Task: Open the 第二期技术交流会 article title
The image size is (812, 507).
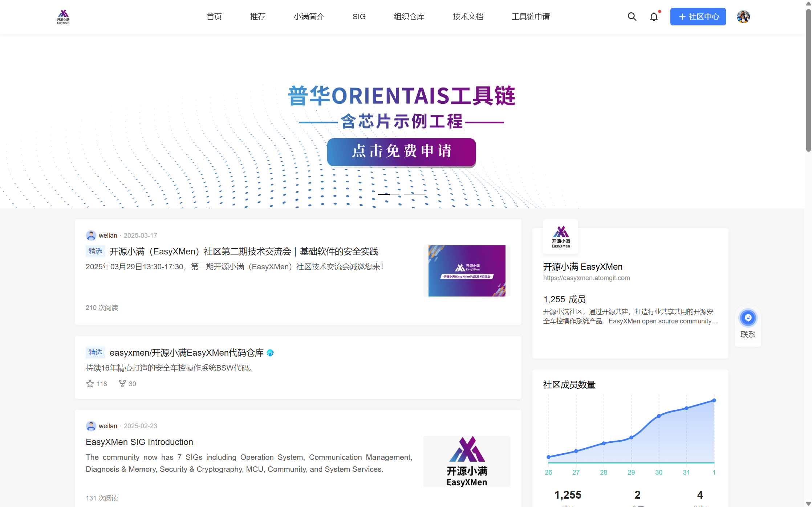Action: (244, 252)
